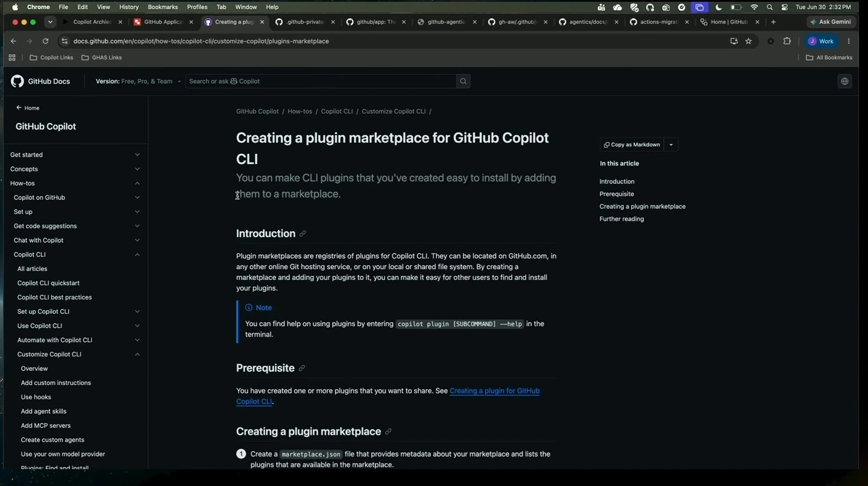This screenshot has width=868, height=486.
Task: Bookmark this page with the star icon
Action: coord(749,41)
